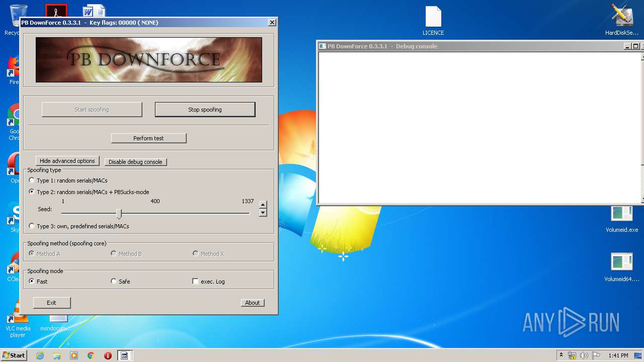The height and width of the screenshot is (362, 644).
Task: Open the Word document icon on desktop
Action: click(x=94, y=11)
